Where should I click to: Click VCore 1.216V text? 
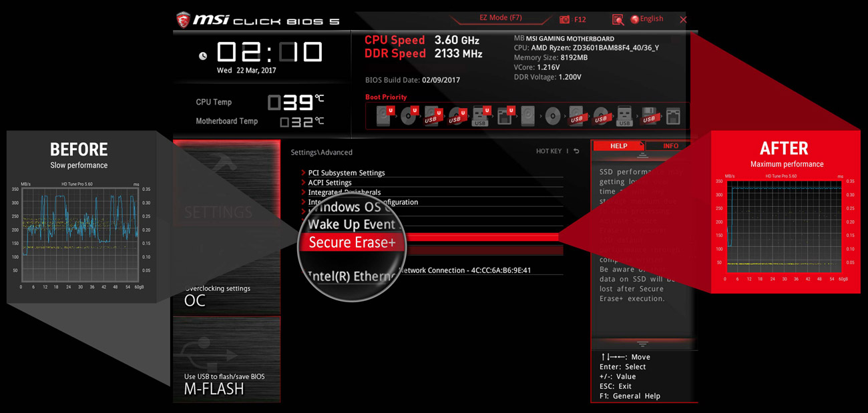[537, 67]
